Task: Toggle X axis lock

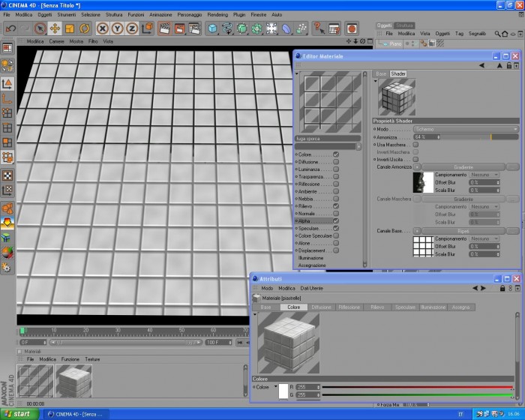Action: [x=103, y=28]
